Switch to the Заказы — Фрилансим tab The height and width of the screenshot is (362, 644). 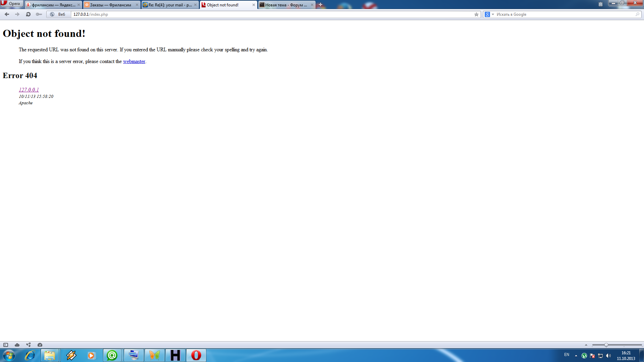110,5
